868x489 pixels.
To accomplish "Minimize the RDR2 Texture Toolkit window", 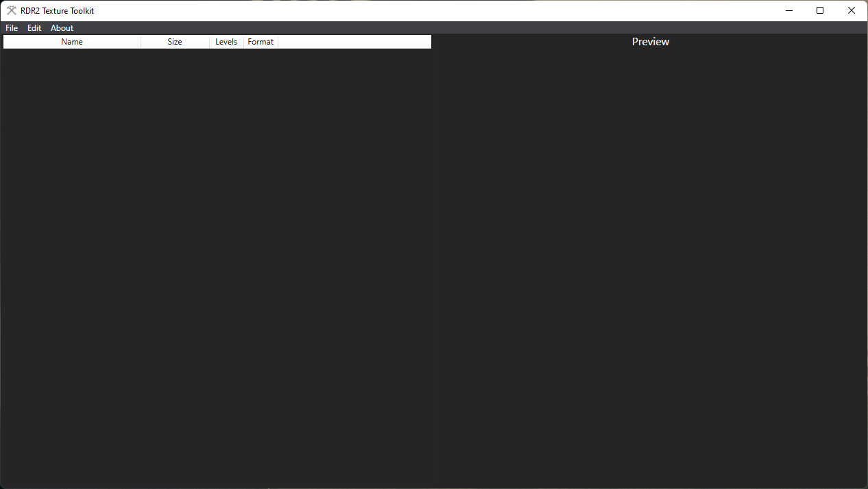I will click(789, 10).
